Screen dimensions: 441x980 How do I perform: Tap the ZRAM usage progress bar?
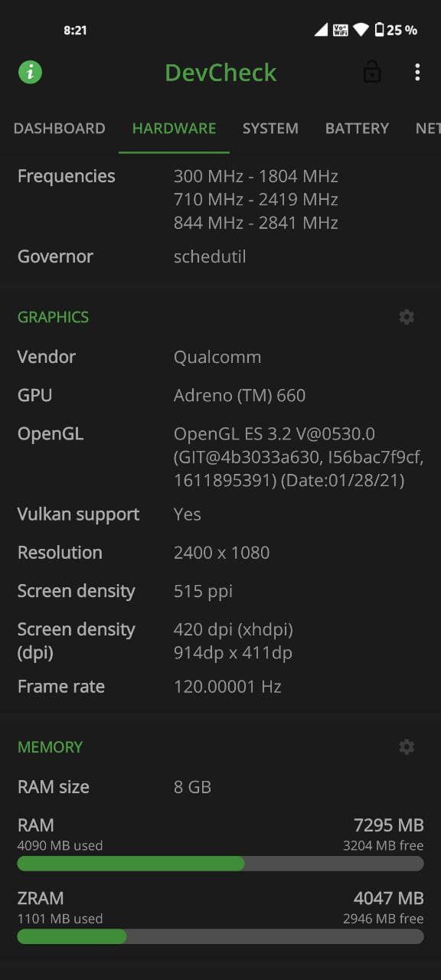coord(220,936)
